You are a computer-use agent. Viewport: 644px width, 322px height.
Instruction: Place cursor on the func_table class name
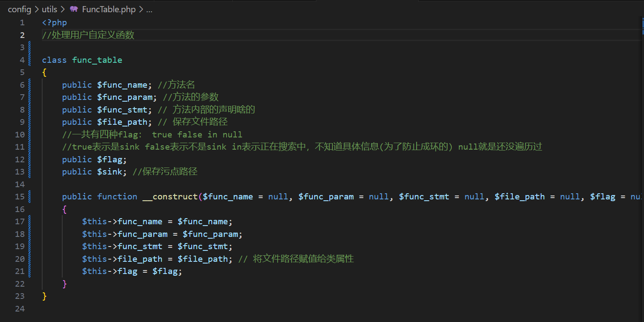tap(97, 60)
